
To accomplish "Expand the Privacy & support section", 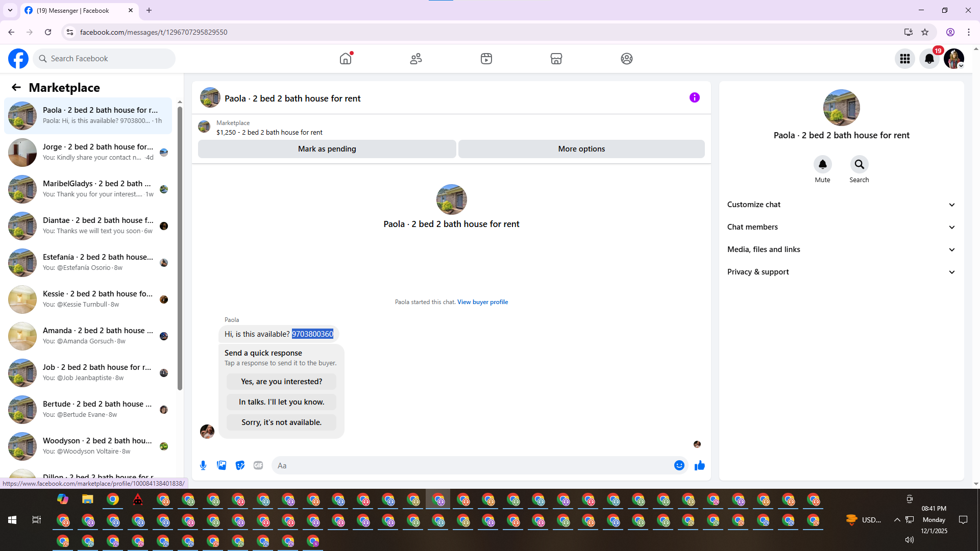I will click(x=842, y=272).
